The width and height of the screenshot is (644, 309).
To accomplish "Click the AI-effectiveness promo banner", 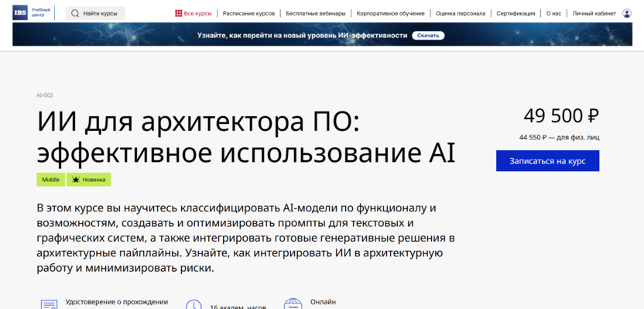I will 323,34.
